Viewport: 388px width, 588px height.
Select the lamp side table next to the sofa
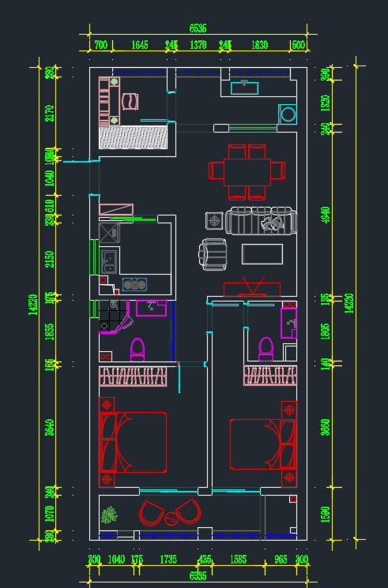coord(214,220)
